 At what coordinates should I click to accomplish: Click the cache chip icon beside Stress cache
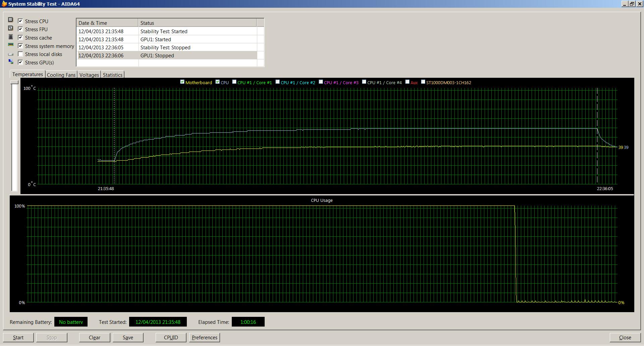pyautogui.click(x=11, y=37)
